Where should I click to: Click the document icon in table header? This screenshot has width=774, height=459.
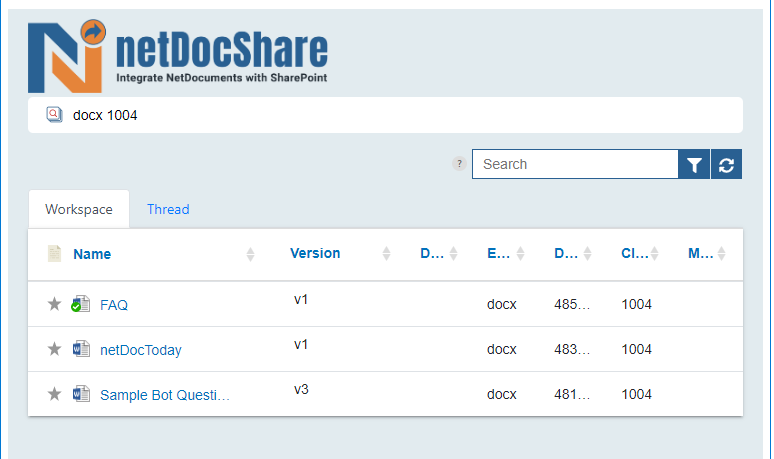click(54, 253)
